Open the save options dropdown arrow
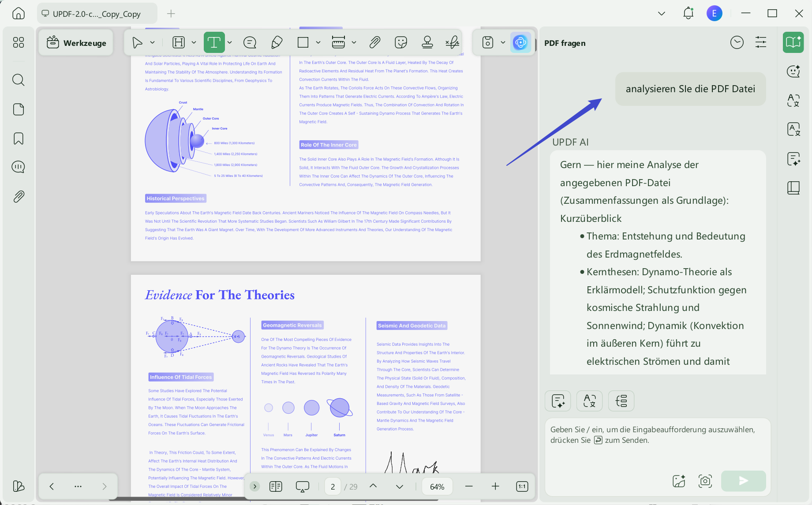This screenshot has height=505, width=812. 503,43
